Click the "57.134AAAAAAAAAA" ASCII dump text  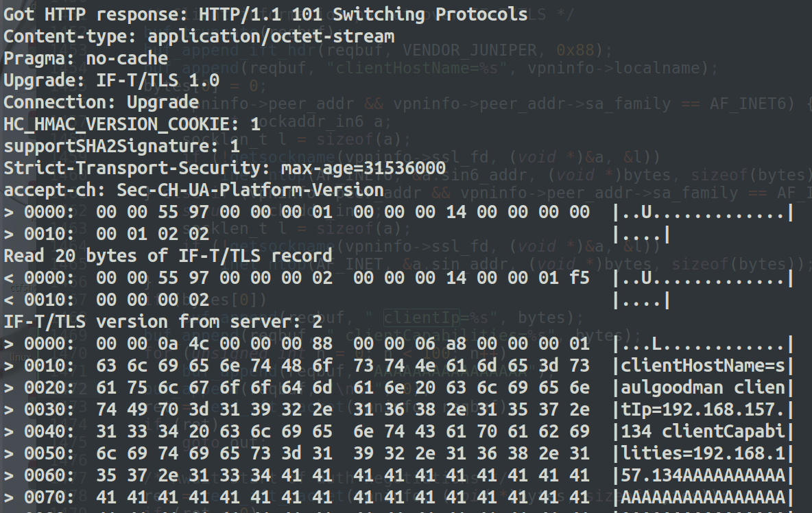point(703,475)
